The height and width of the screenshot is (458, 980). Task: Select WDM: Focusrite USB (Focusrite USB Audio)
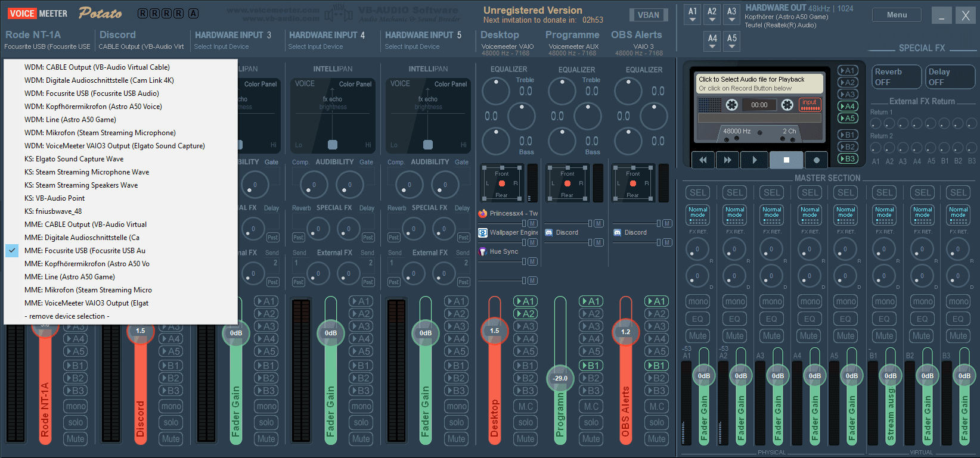pos(120,94)
